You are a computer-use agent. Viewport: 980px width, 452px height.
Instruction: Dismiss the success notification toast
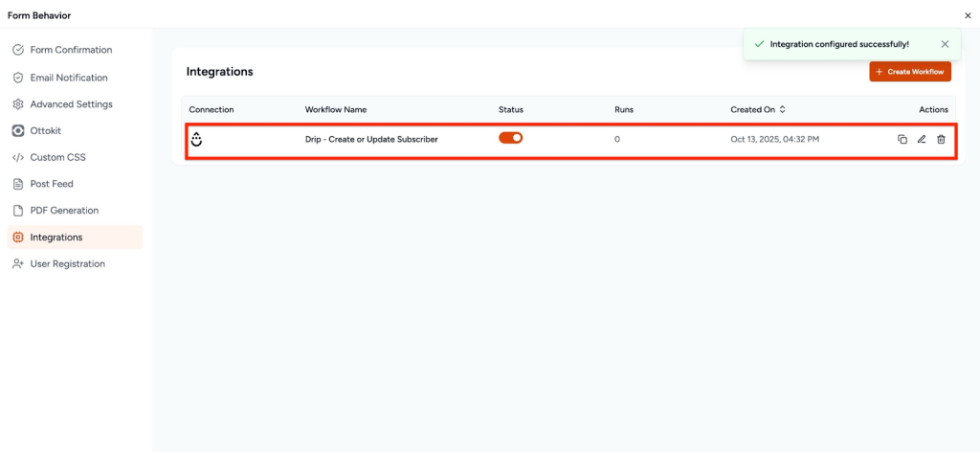(945, 44)
